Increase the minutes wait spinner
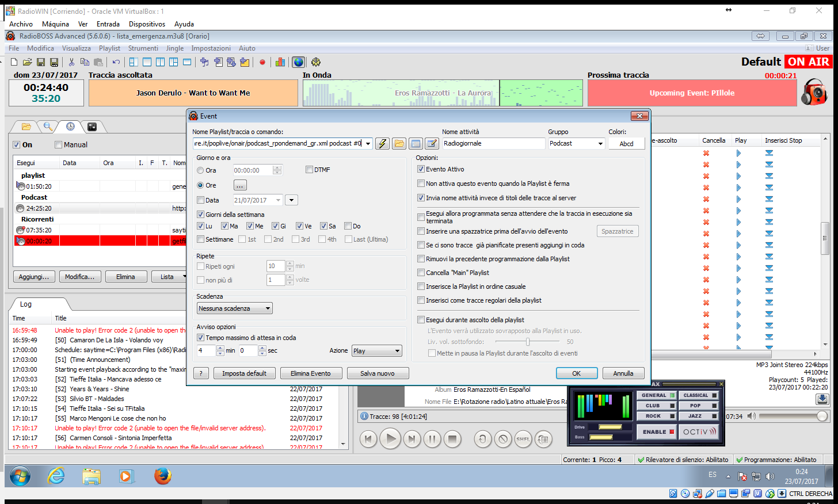This screenshot has width=838, height=504. [x=220, y=348]
